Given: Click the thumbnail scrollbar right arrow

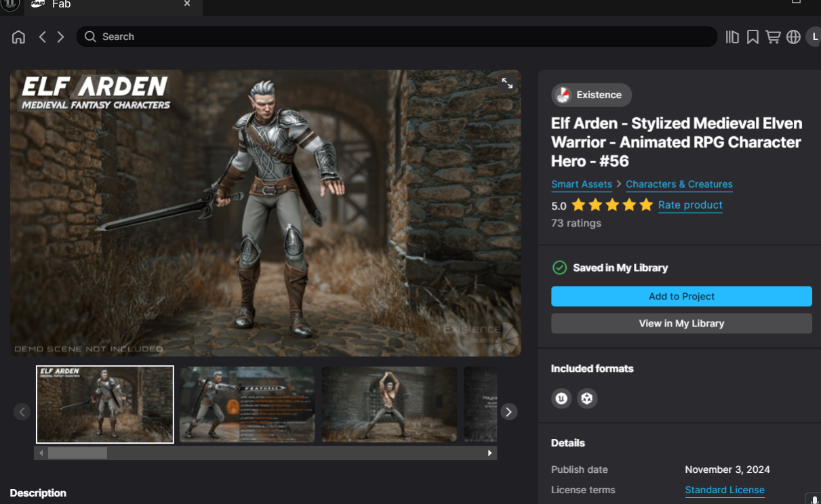Looking at the screenshot, I should coord(490,453).
